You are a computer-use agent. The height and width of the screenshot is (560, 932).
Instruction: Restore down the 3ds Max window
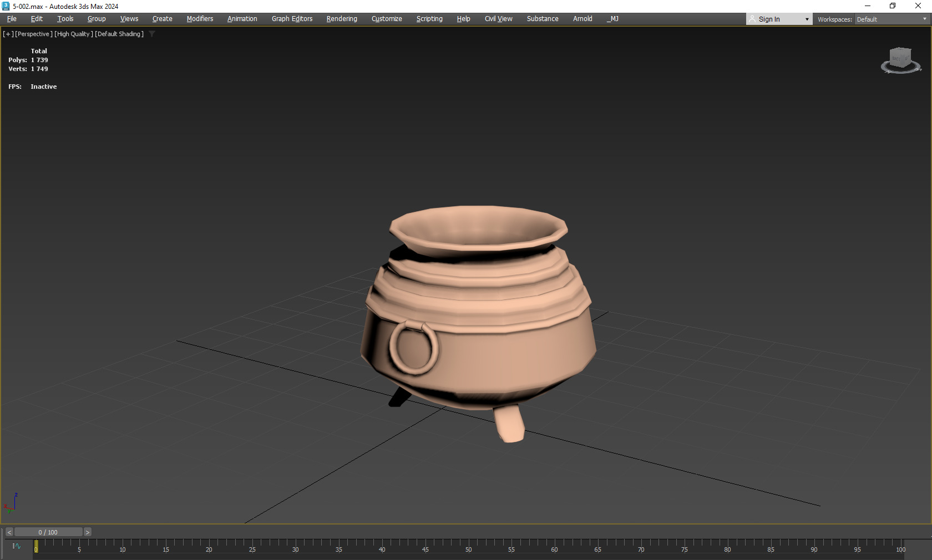click(x=893, y=6)
